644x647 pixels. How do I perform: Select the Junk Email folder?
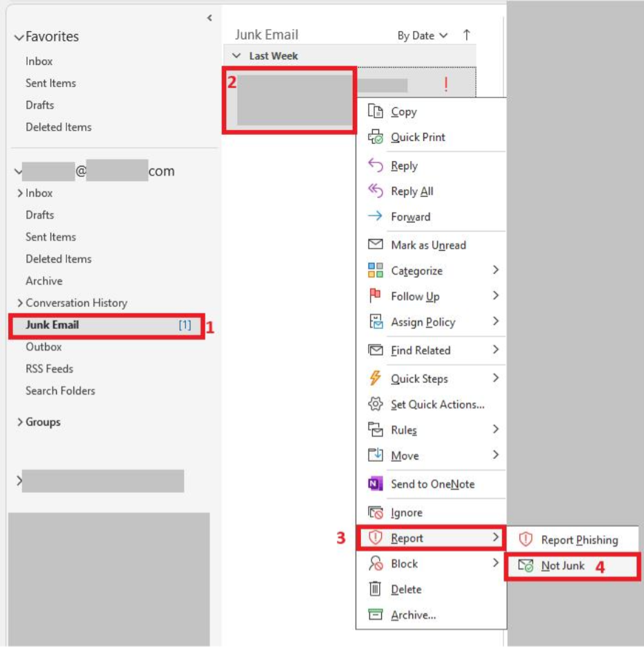tap(107, 325)
